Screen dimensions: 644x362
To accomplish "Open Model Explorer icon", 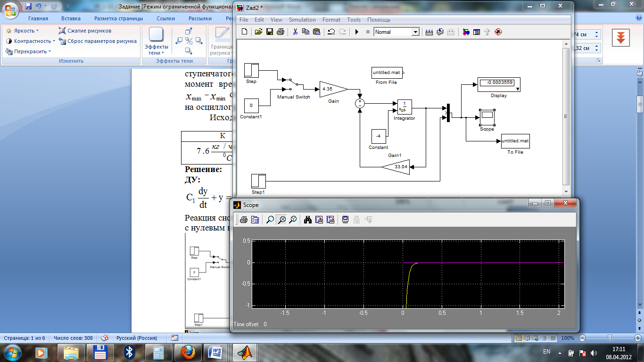I will [x=477, y=32].
